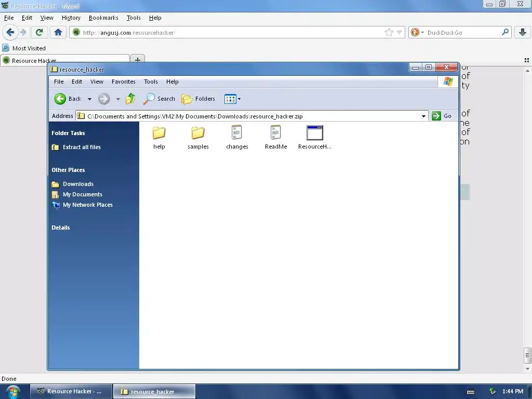Click the Windows Start button
This screenshot has width=532, height=399.
12,391
